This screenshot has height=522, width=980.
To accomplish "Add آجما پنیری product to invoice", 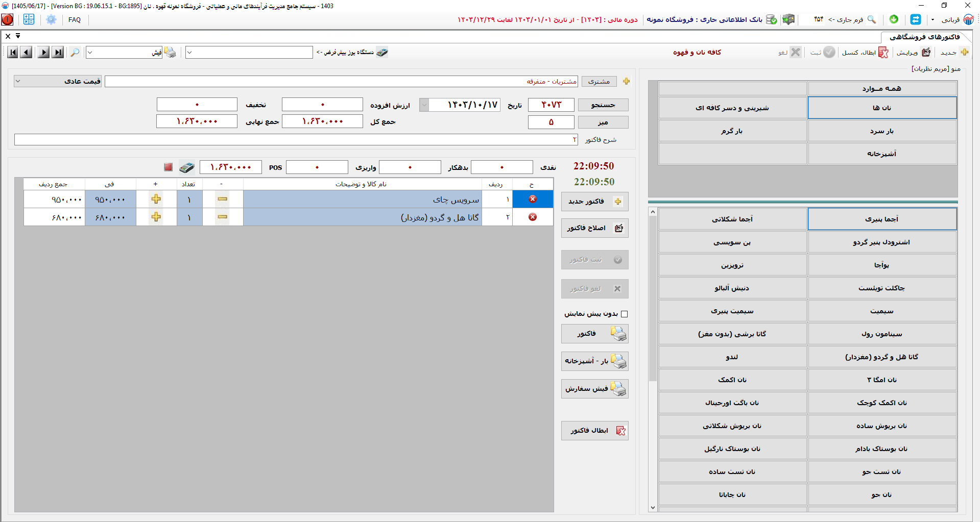I will tap(882, 219).
